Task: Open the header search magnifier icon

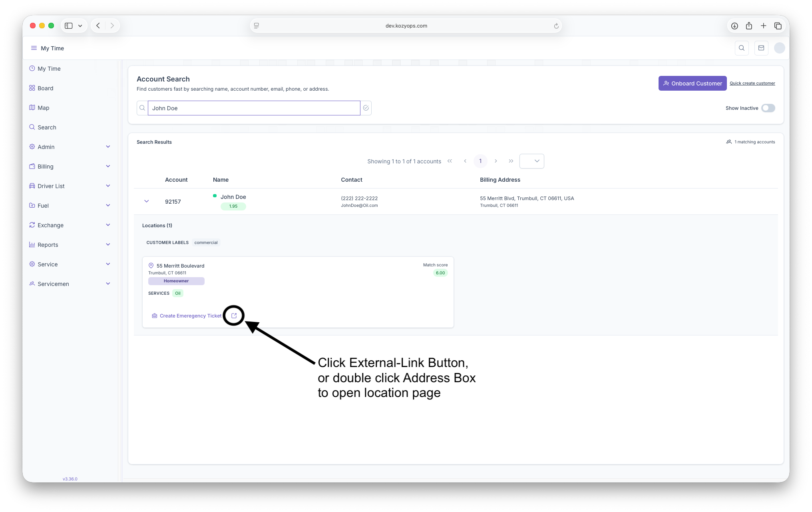Action: coord(742,48)
